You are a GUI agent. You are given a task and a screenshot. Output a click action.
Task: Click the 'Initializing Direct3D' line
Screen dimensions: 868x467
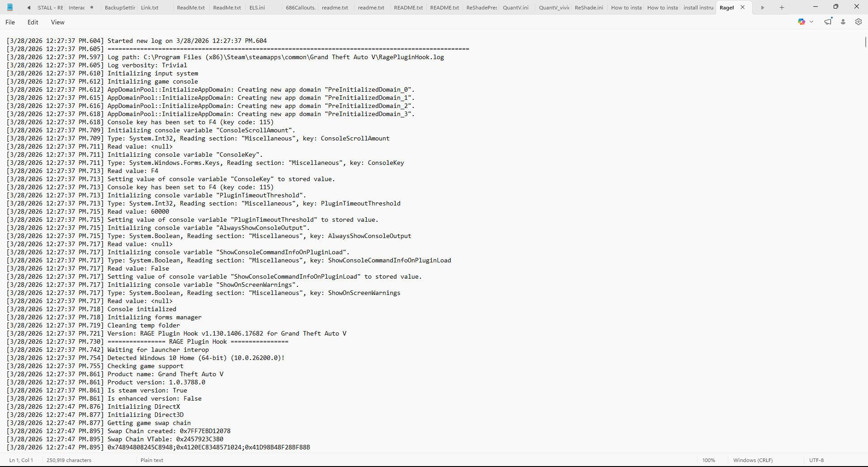point(95,415)
